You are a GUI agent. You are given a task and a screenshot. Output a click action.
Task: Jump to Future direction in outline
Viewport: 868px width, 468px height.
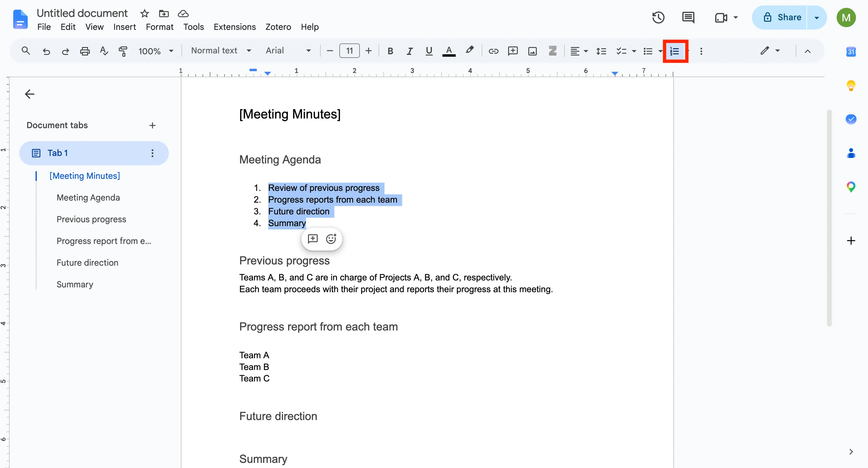(x=87, y=263)
